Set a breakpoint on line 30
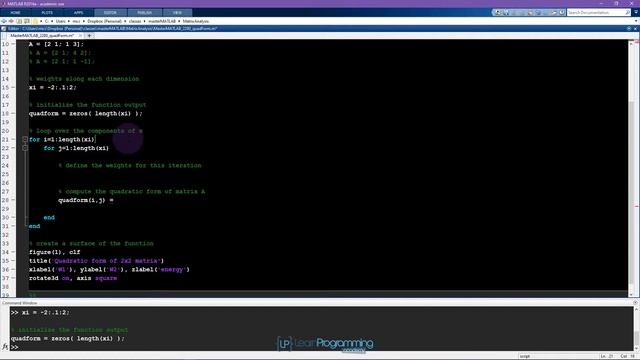 pos(13,217)
